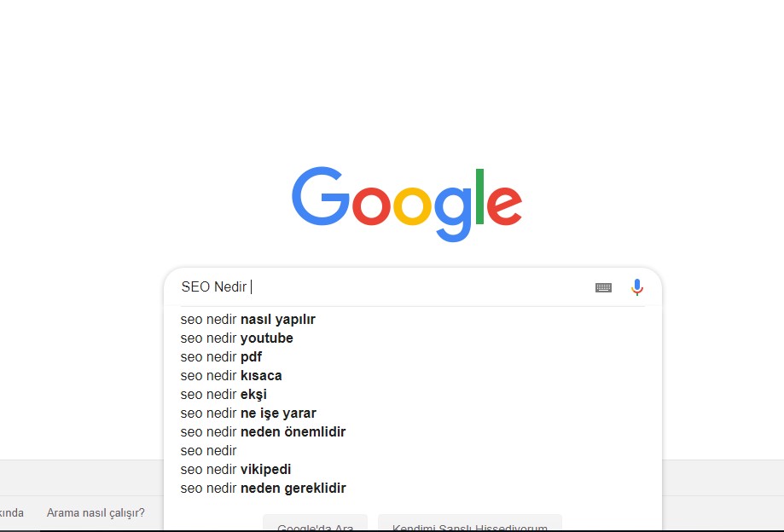
Task: Select 'seo nedir neden önemlidir' suggestion
Action: click(x=263, y=432)
